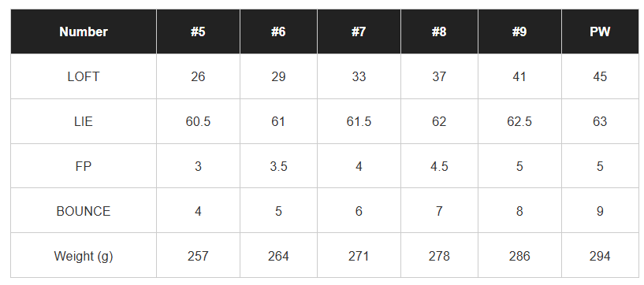Click the FP row label

coord(84,166)
